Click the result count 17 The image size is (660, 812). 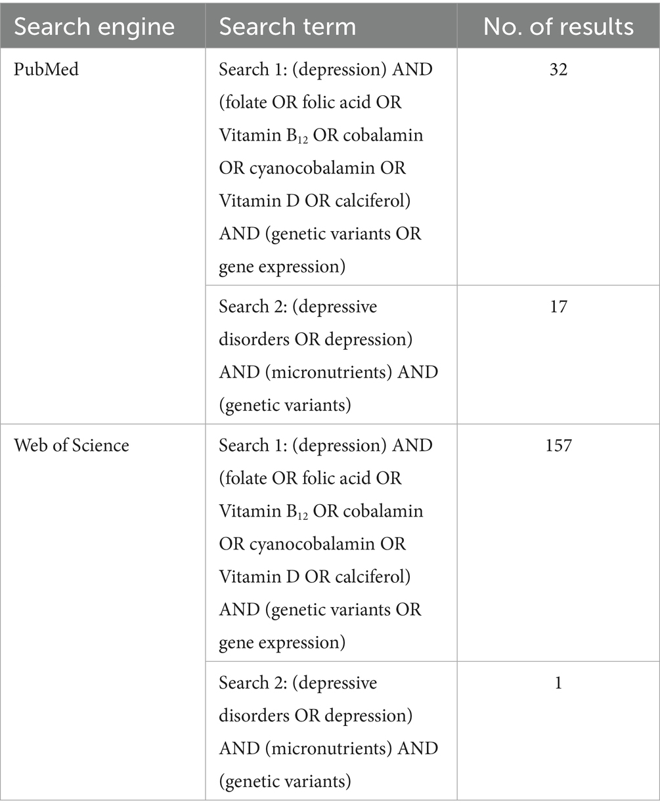coord(558,307)
